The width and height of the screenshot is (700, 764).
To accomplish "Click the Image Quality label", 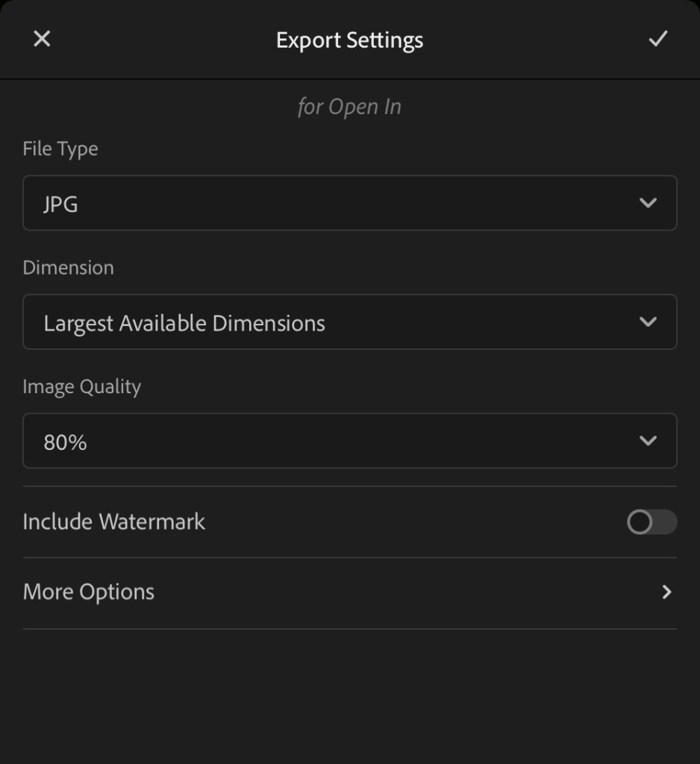I will 82,386.
